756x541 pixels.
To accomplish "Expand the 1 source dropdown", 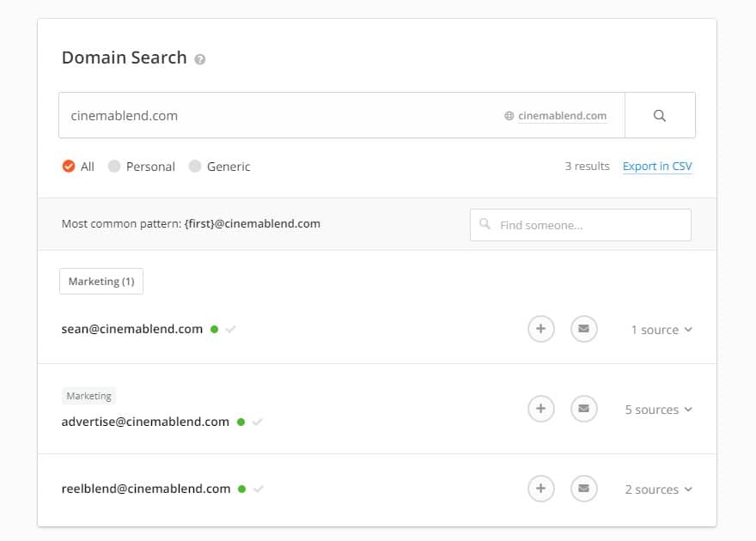I will 661,330.
